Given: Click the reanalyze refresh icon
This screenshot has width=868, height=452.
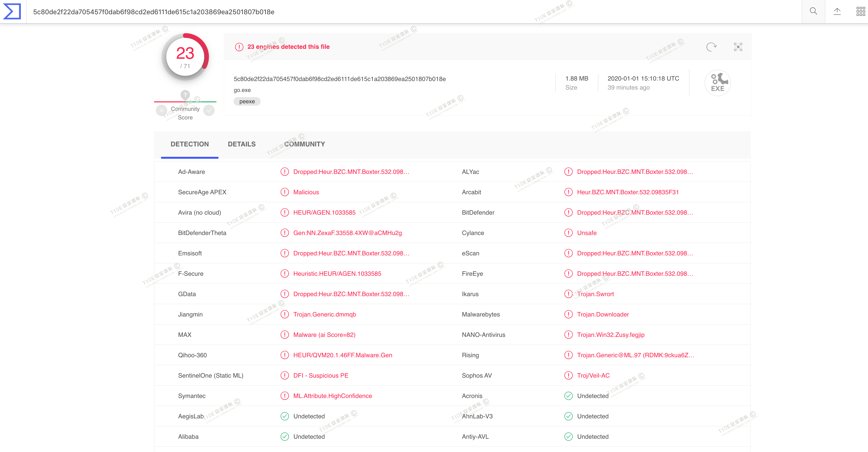Looking at the screenshot, I should click(x=711, y=47).
